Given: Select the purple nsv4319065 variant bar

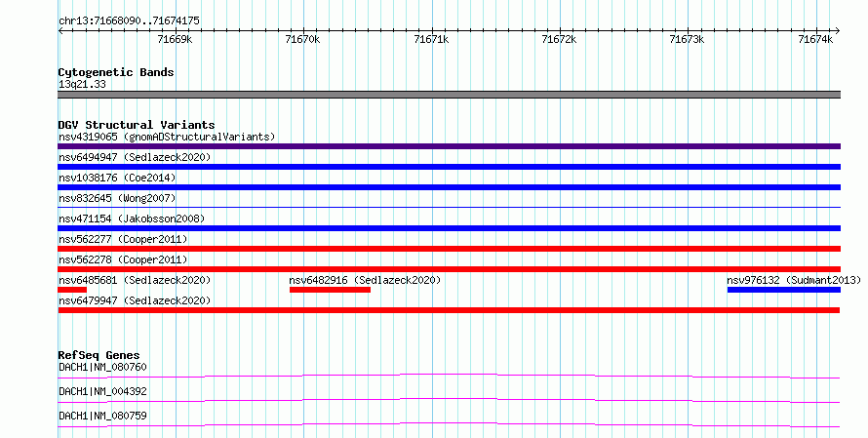Looking at the screenshot, I should coord(449,146).
